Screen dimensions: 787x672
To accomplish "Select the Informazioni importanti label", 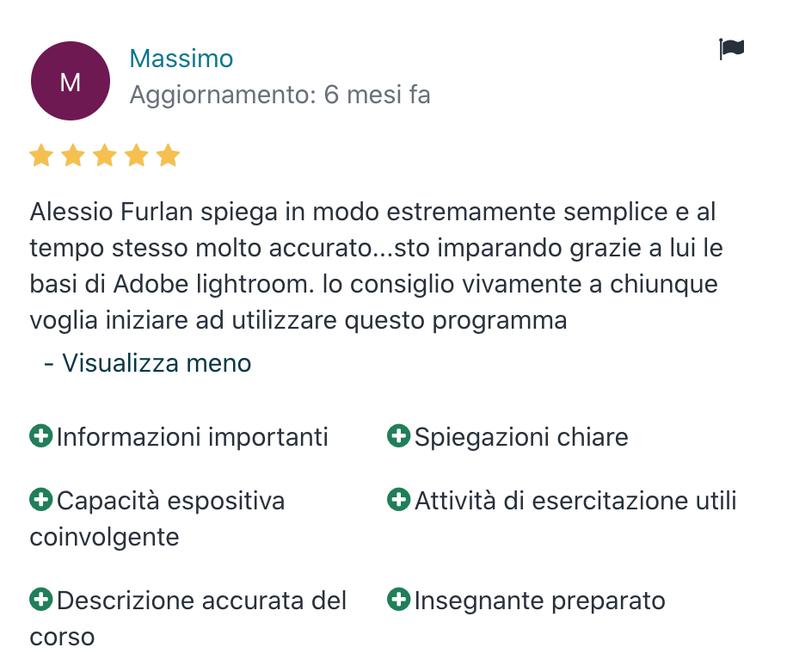I will click(x=192, y=437).
